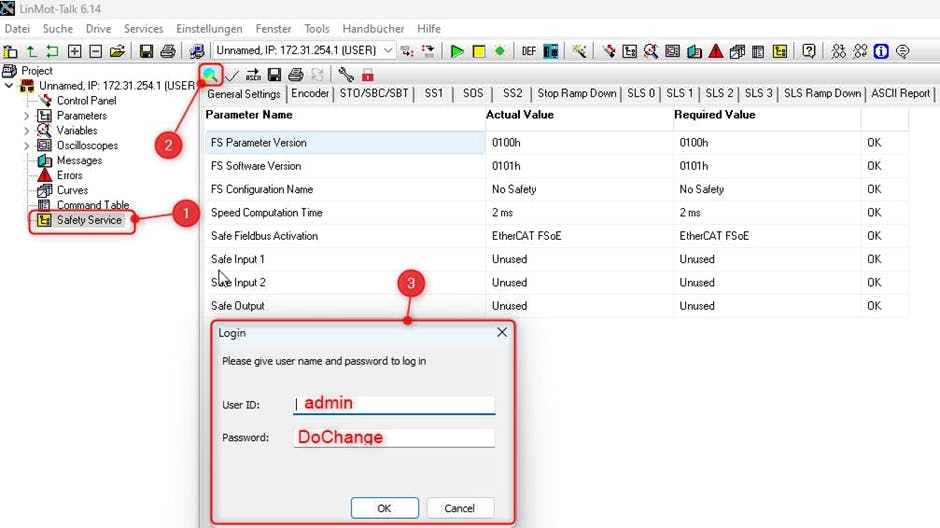Collapse the Unnamed drive tree node
This screenshot has width=940, height=528.
(x=11, y=86)
